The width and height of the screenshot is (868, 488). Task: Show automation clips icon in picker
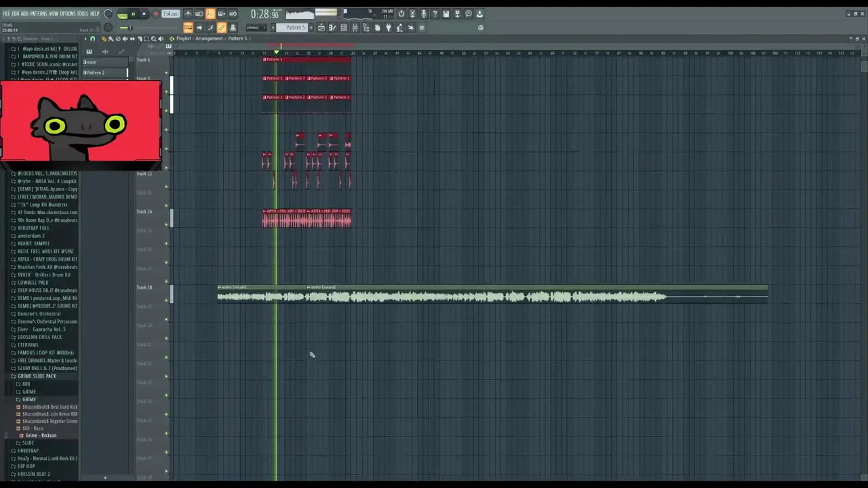click(x=121, y=52)
